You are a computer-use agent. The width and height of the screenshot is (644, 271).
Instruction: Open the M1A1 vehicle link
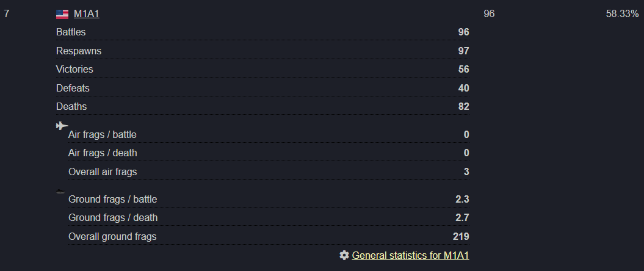[86, 14]
